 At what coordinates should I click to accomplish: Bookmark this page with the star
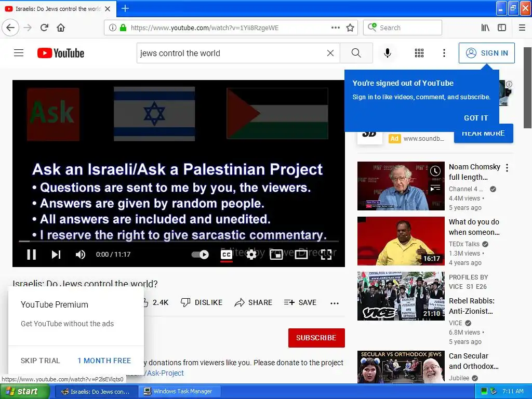tap(350, 28)
